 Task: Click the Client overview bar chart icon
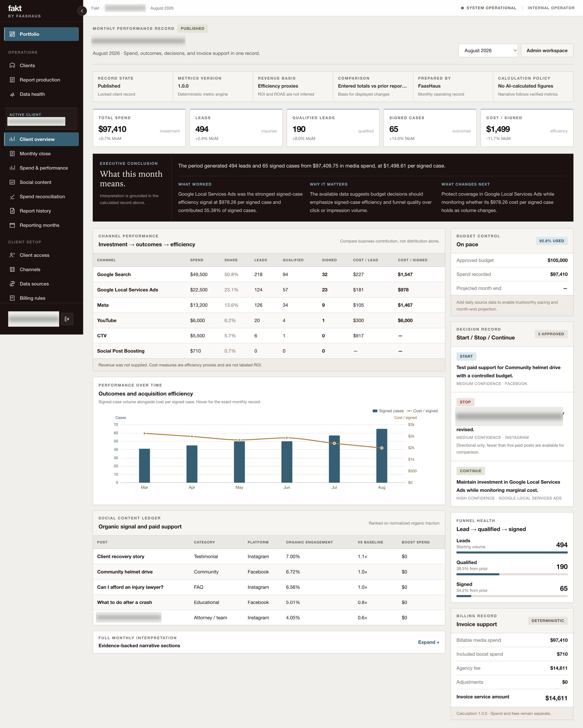tap(12, 139)
